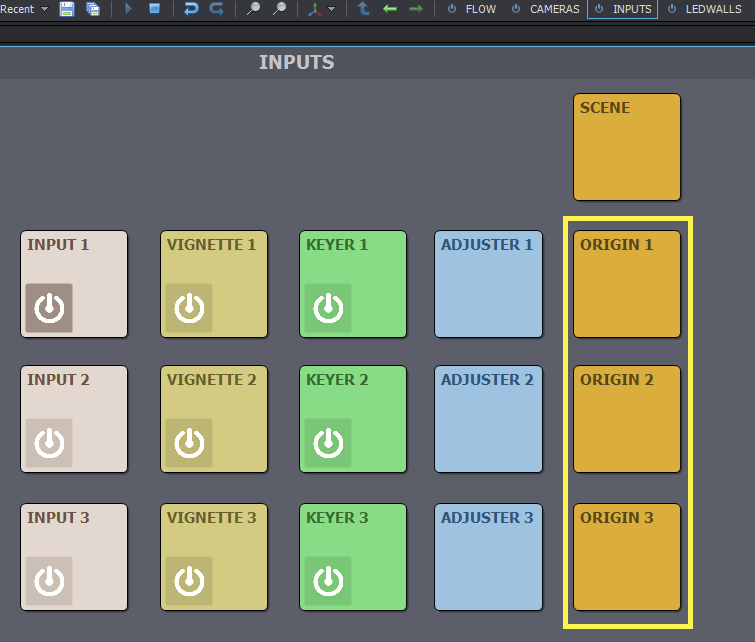755x642 pixels.
Task: Click the blue up-level arrow icon
Action: tap(364, 9)
